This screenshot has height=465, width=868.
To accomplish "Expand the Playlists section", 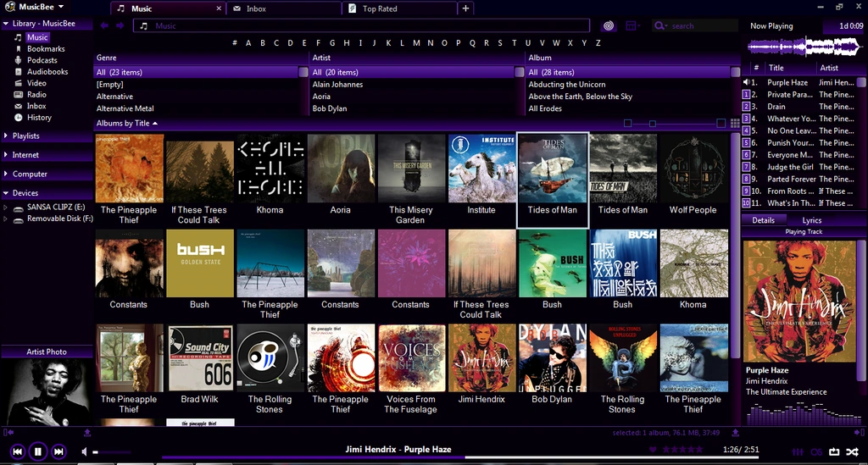I will pyautogui.click(x=6, y=136).
